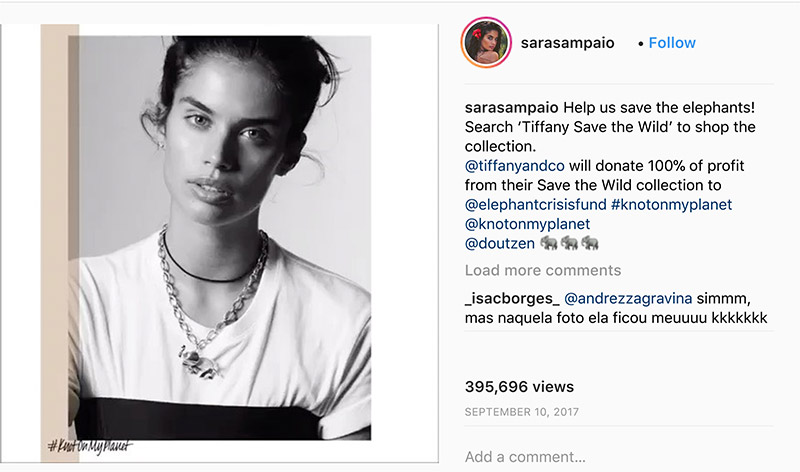Focus the Add a comment field
This screenshot has width=800, height=472.
click(x=618, y=456)
